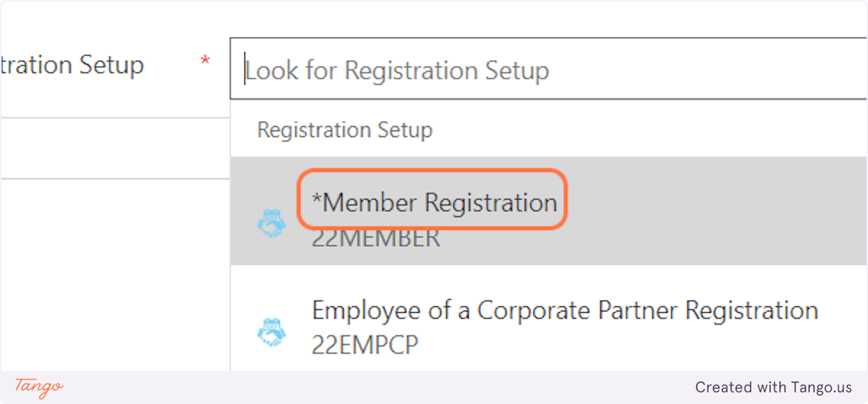Click the word "Registration" in Employee Partner option

751,311
